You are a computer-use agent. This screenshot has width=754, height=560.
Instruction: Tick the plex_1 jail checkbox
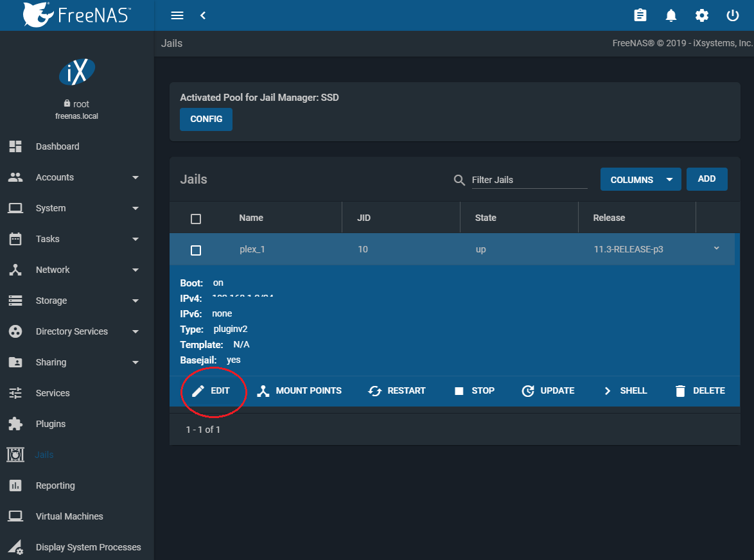tap(196, 250)
